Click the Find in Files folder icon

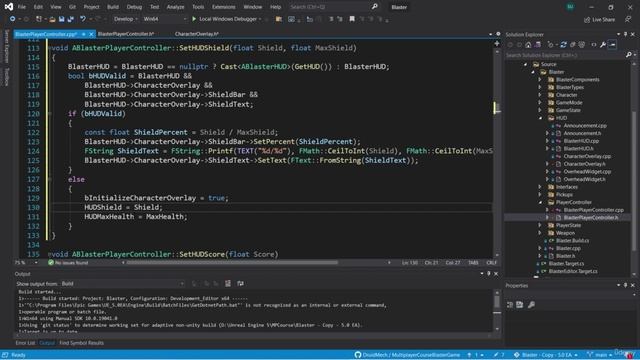coord(279,19)
